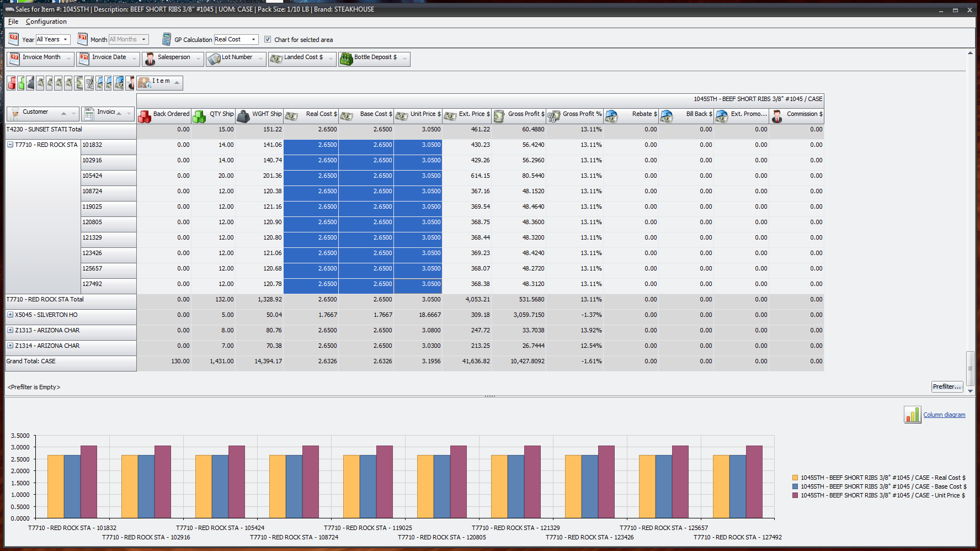Viewport: 980px width, 551px height.
Task: Click the Lot Number icon
Action: [212, 59]
